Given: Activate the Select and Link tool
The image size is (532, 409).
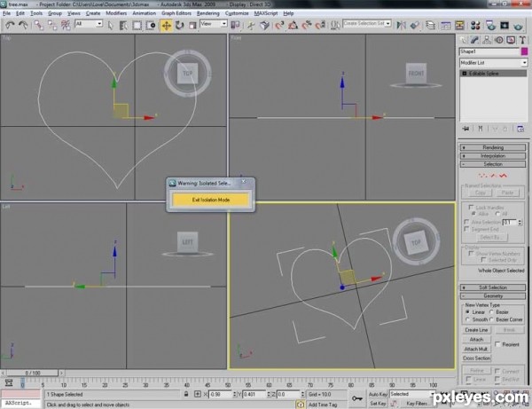Looking at the screenshot, I should [x=38, y=25].
